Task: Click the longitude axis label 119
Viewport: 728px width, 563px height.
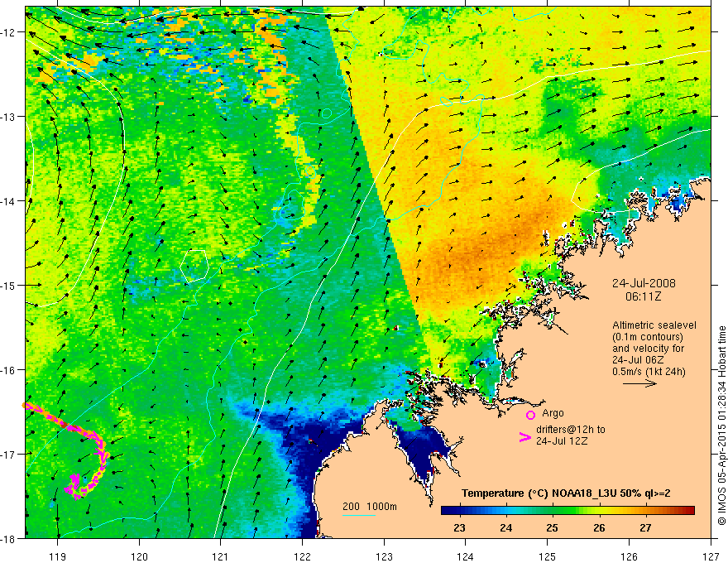Action: (x=58, y=556)
